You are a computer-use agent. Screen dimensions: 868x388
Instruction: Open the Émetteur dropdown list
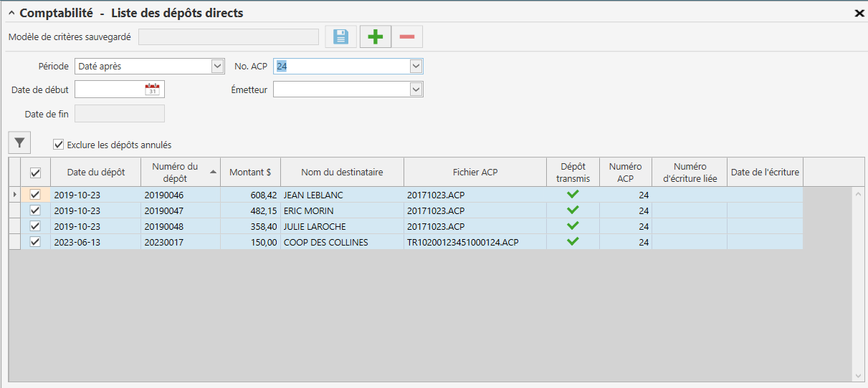coord(416,89)
